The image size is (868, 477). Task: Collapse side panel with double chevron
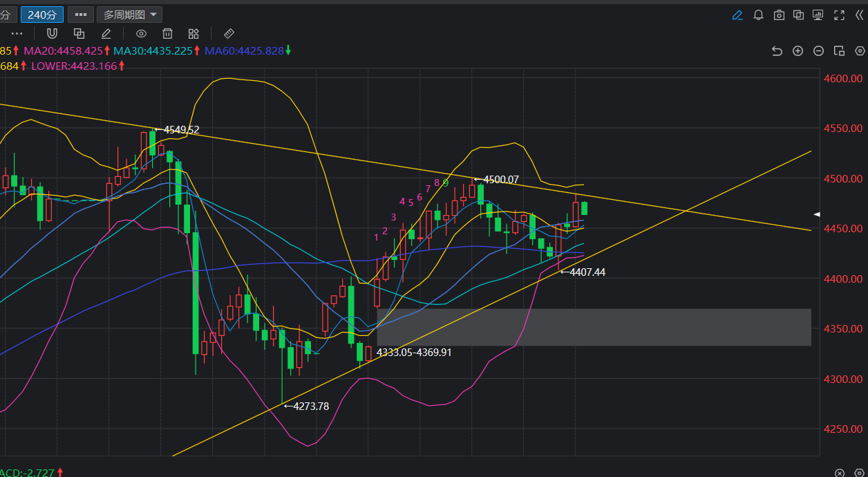pyautogui.click(x=859, y=15)
